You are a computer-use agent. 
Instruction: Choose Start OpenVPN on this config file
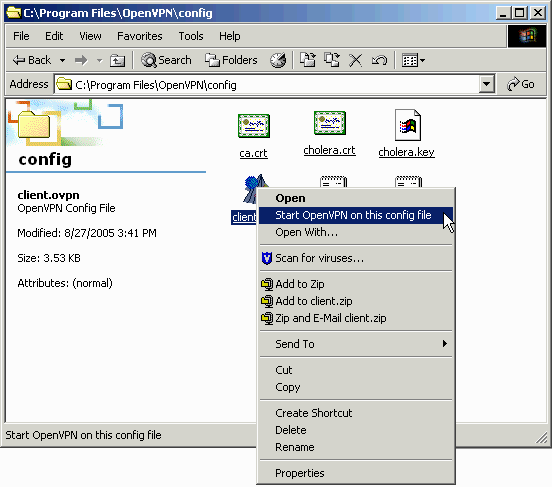356,215
